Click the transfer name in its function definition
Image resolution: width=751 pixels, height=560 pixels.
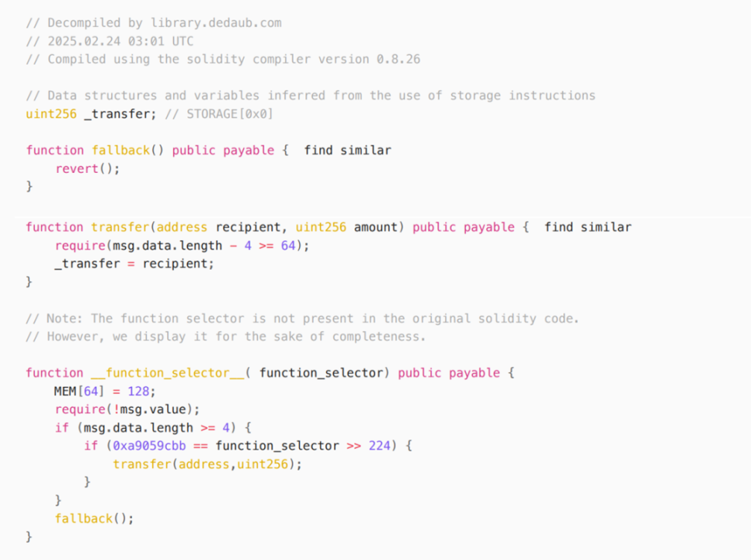(121, 227)
